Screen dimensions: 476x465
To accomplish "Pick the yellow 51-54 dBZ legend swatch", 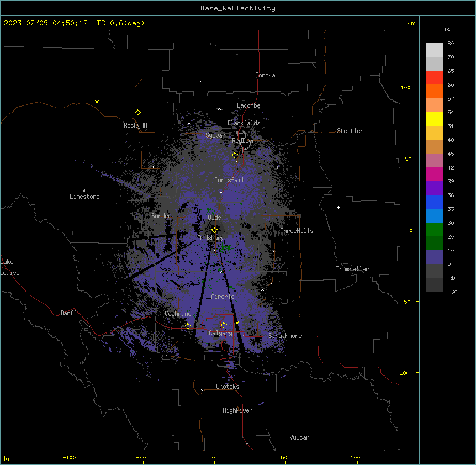I will tap(434, 119).
